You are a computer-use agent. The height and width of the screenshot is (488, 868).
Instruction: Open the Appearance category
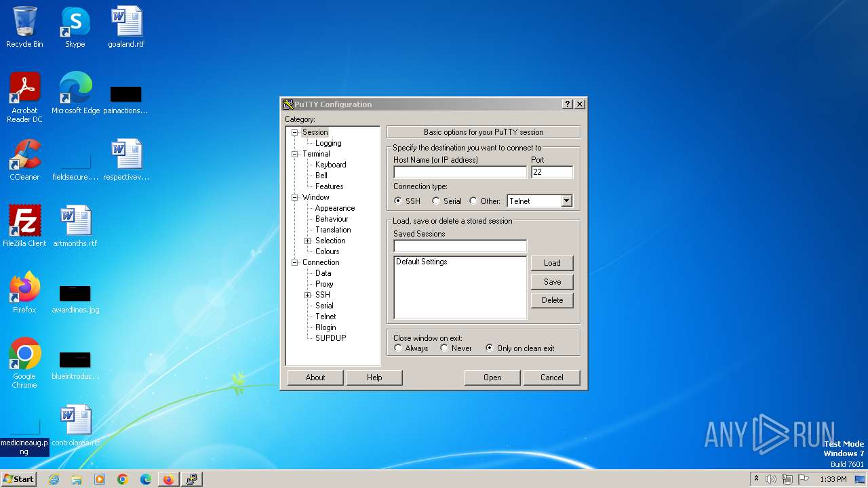coord(335,208)
